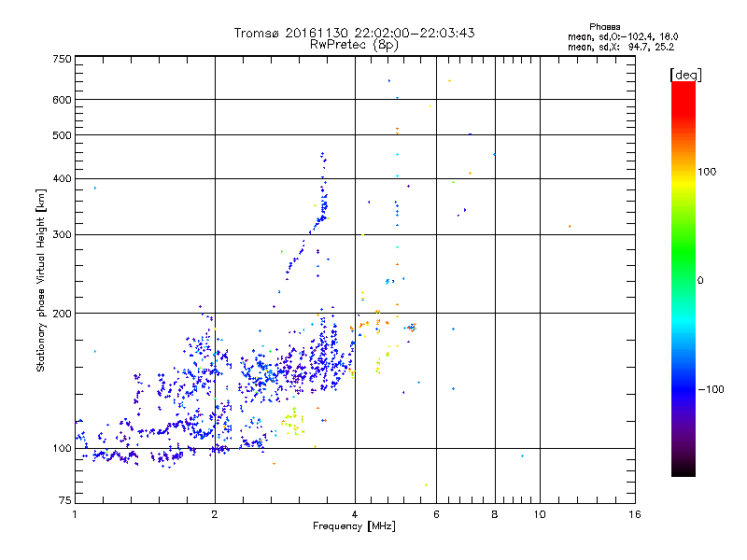Screen dimensions: 747x560
Task: Click the y-axis label '100'
Action: 62,449
